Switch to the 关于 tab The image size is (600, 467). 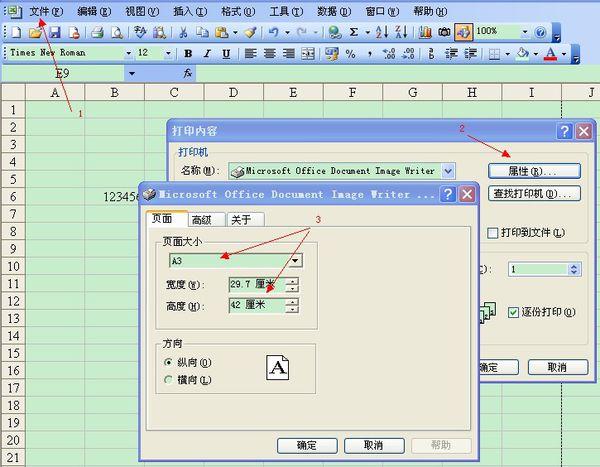tap(245, 219)
